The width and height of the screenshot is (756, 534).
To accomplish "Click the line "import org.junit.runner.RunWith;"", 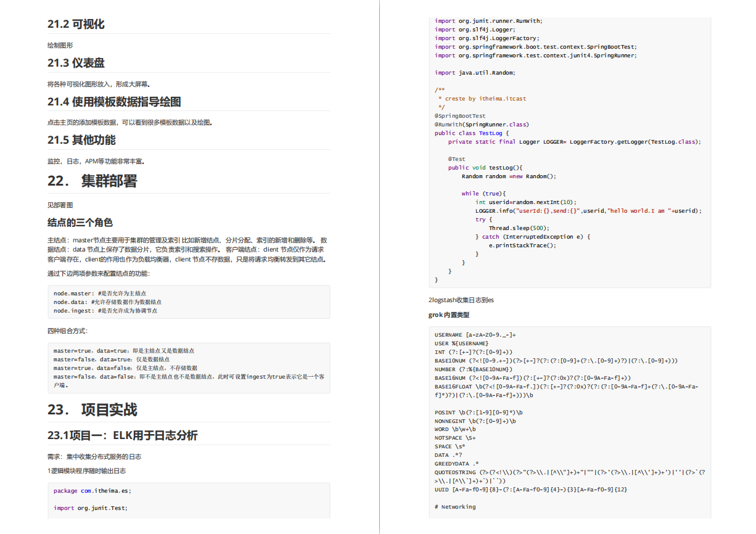I will (x=488, y=21).
